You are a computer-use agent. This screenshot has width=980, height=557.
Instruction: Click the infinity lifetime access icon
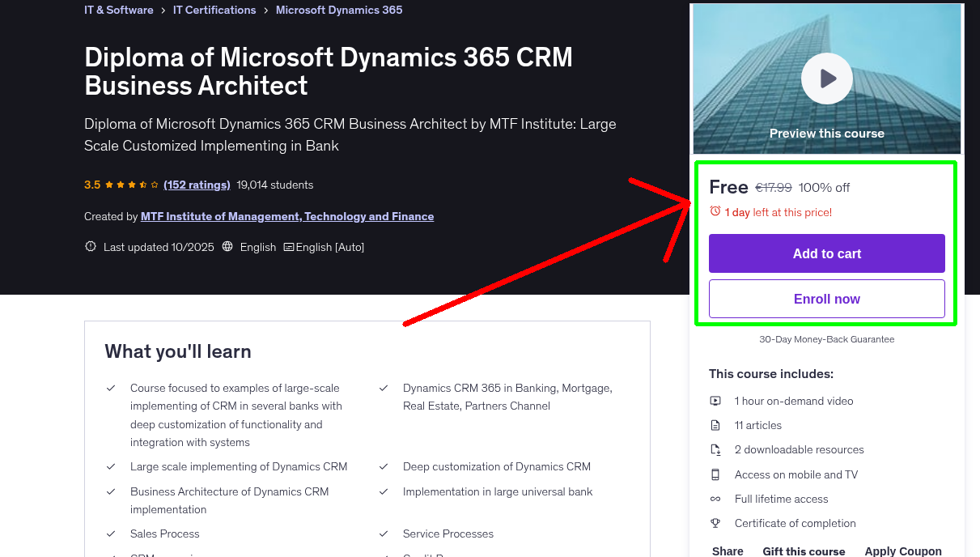[x=715, y=499]
